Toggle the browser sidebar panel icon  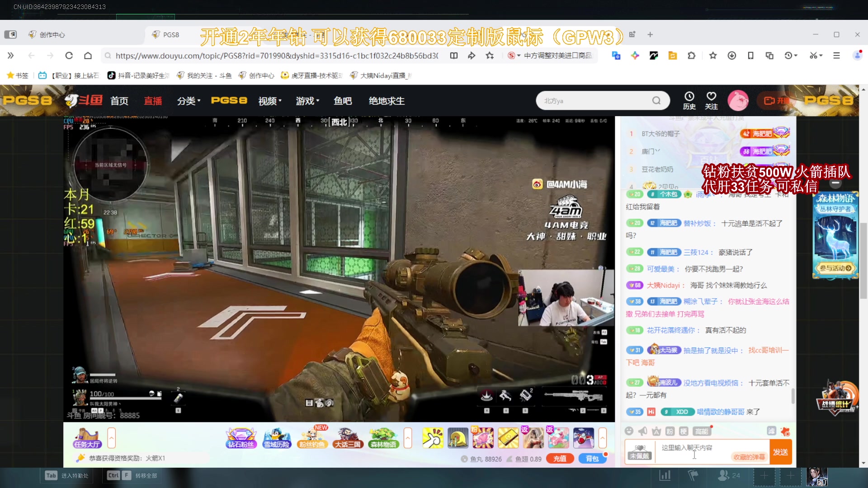[x=10, y=34]
